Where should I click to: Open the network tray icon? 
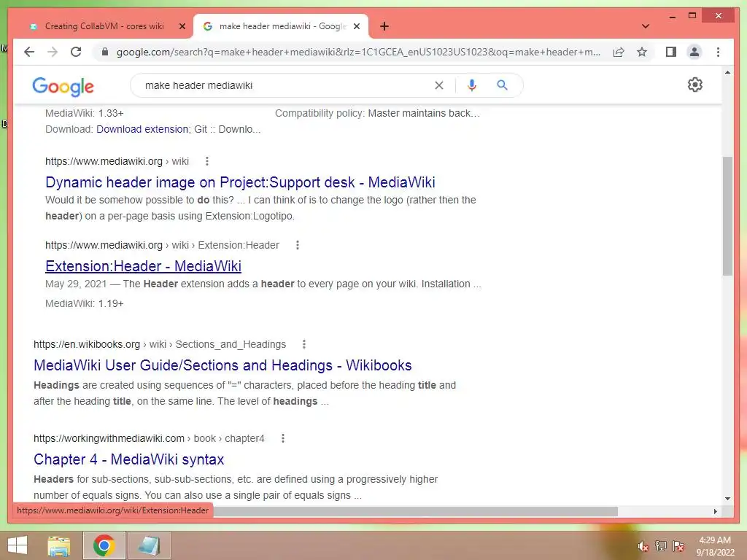[x=660, y=545]
